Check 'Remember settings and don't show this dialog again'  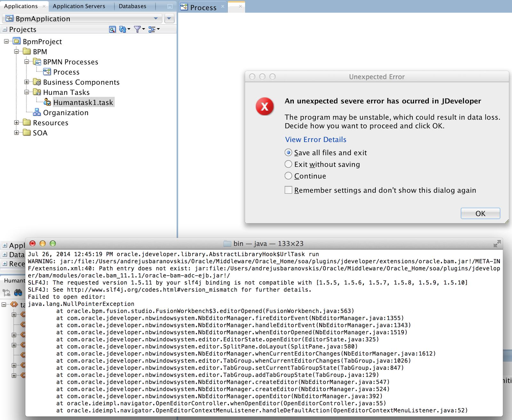[x=288, y=190]
